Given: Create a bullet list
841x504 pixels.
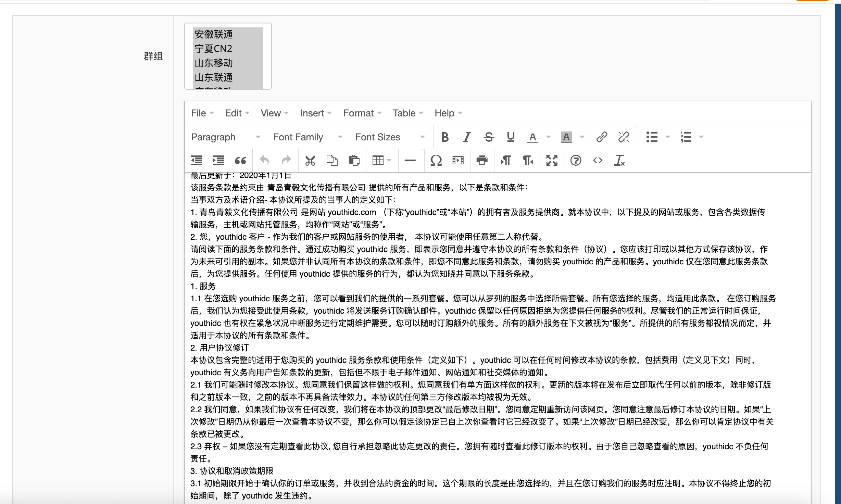Looking at the screenshot, I should [652, 137].
